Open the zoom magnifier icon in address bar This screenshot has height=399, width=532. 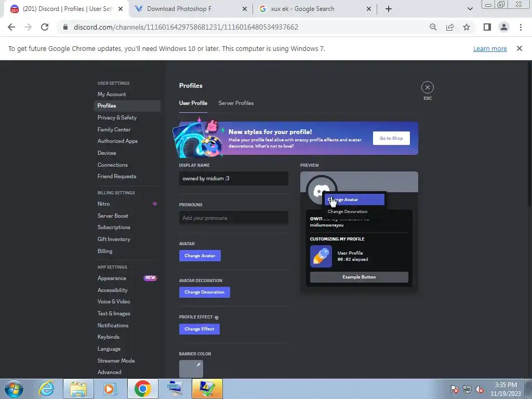(433, 27)
